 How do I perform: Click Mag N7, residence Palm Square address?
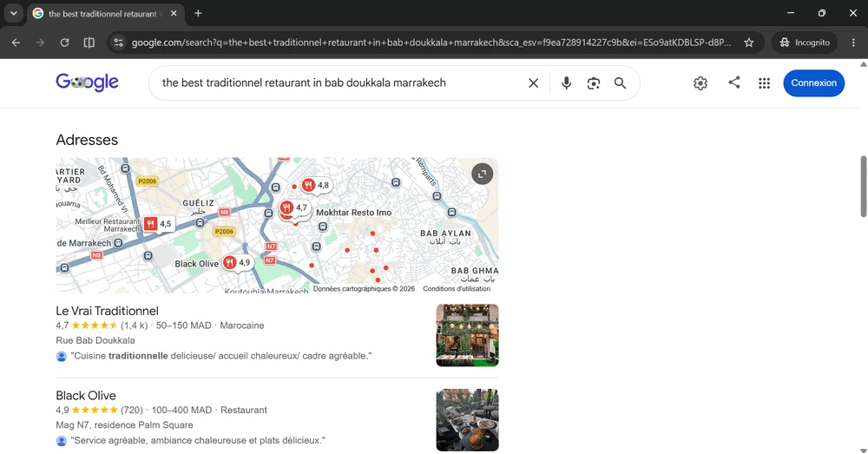coord(124,425)
